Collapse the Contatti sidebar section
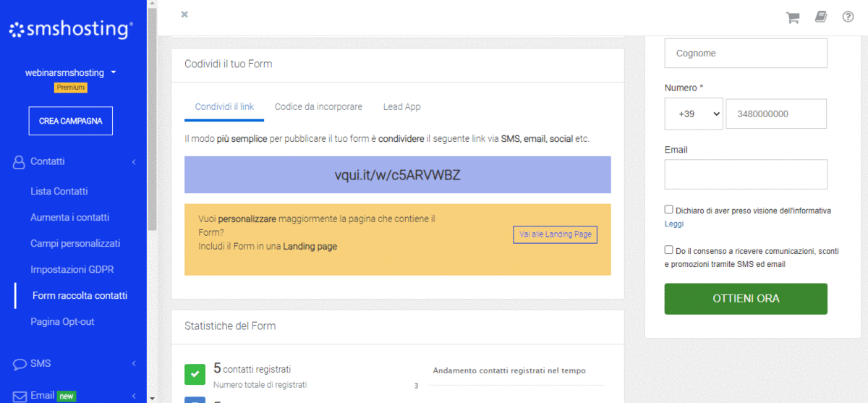Viewport: 868px width, 403px height. point(134,162)
